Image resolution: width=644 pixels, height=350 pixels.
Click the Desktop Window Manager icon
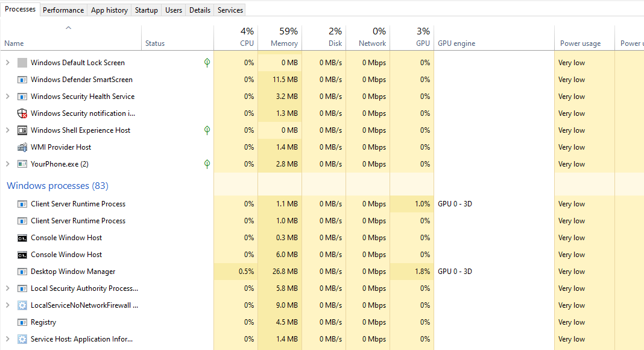point(22,272)
